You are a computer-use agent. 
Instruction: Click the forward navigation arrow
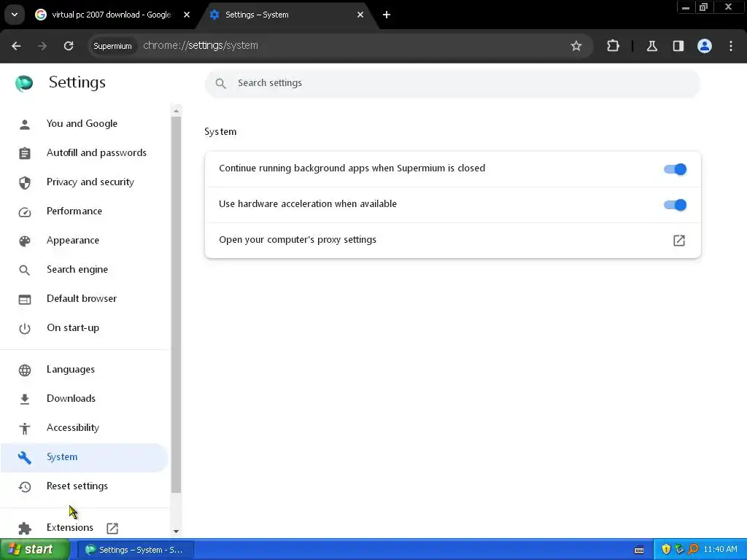coord(42,46)
